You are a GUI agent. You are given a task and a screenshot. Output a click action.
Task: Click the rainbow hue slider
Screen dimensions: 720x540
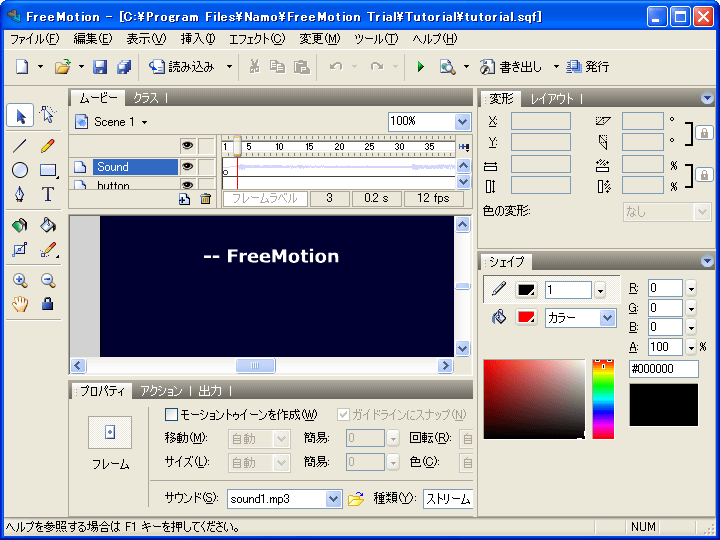click(603, 399)
